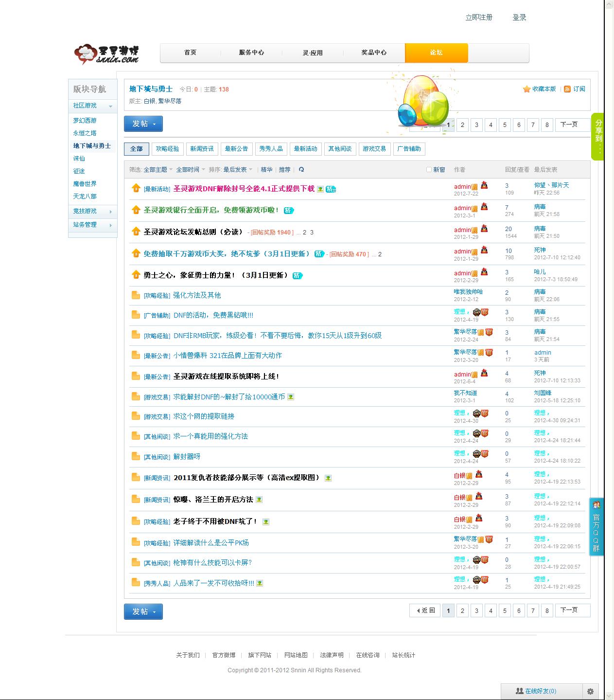Viewport: 614px width, 700px height.
Task: Click digest badge on 免费抽取千万游戏币大奖 thread
Action: 319,254
